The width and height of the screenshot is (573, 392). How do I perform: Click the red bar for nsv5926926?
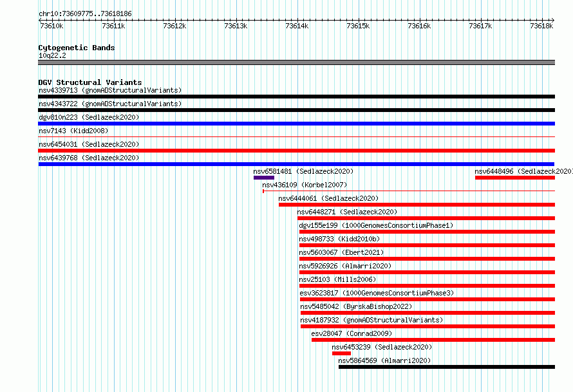click(x=427, y=272)
